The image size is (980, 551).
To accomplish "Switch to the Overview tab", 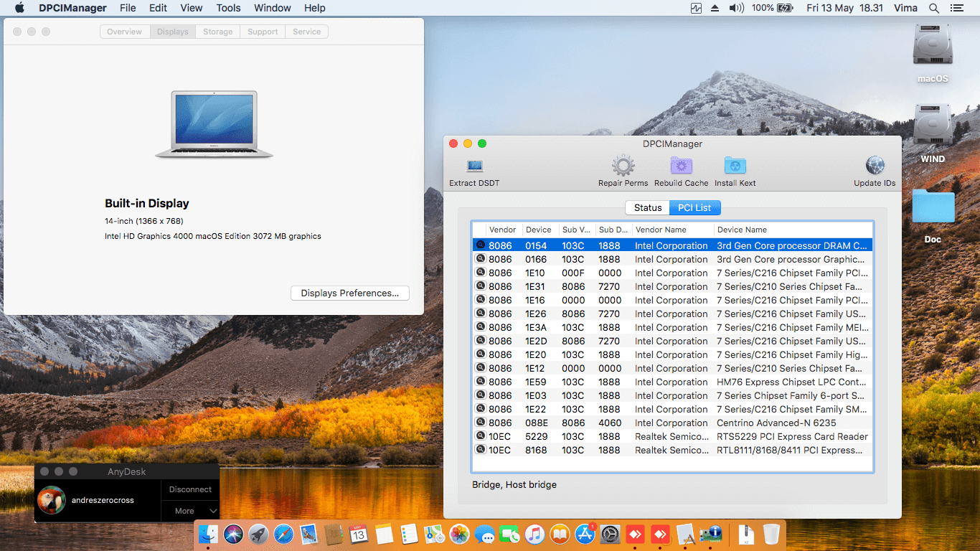I will point(125,32).
